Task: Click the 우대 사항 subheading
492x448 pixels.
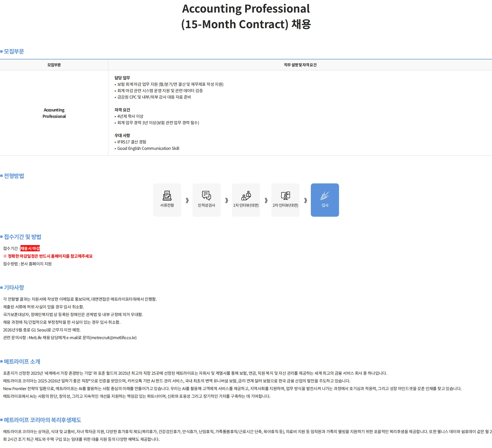Action: click(122, 136)
